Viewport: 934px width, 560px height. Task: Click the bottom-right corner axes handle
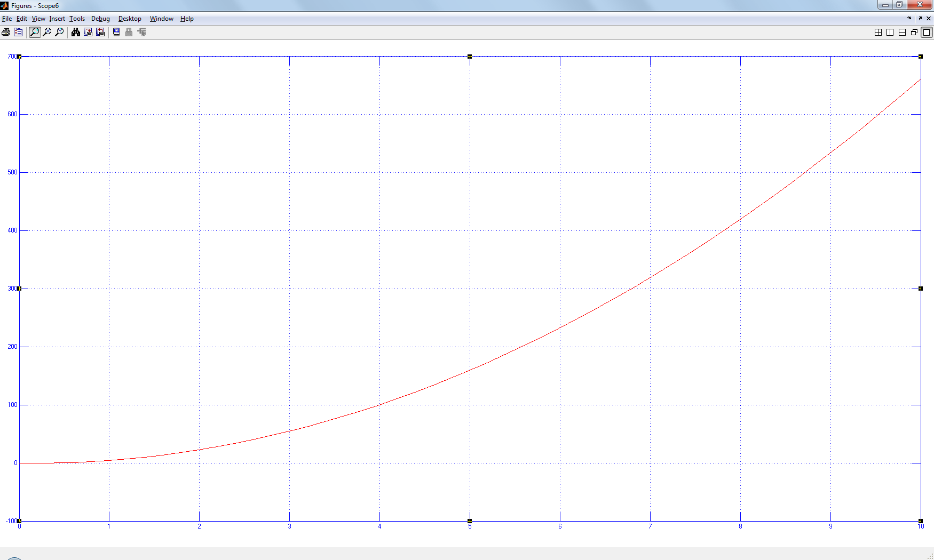click(x=921, y=521)
